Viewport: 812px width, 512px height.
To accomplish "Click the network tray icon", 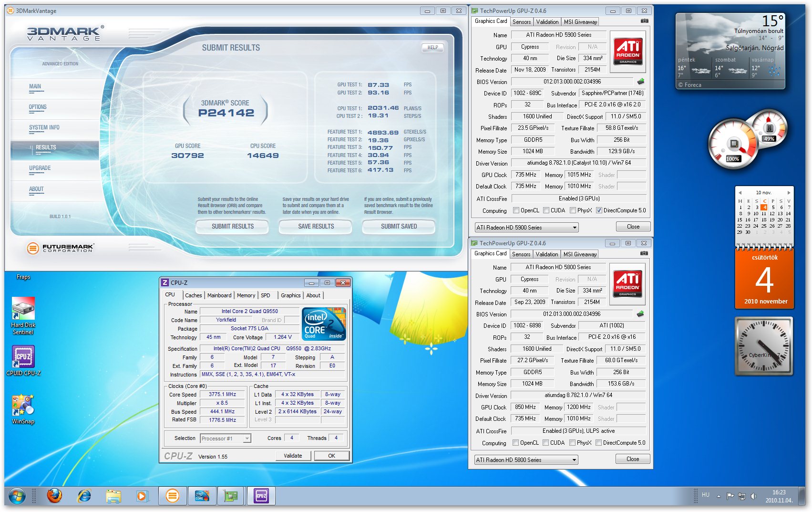I will [x=741, y=496].
